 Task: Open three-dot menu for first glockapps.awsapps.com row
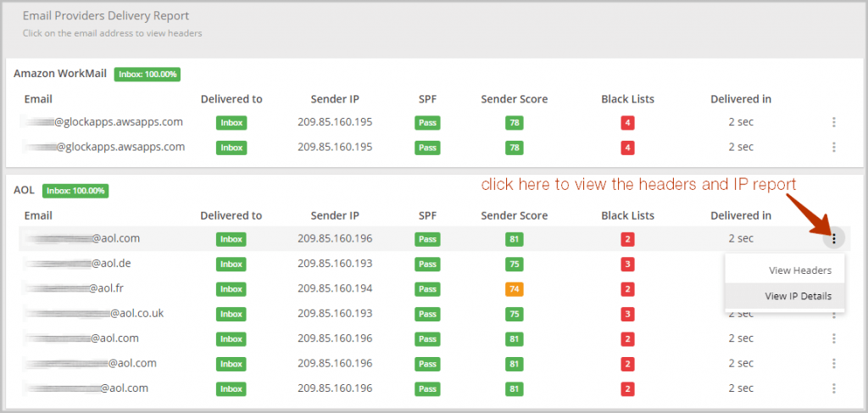coord(834,122)
